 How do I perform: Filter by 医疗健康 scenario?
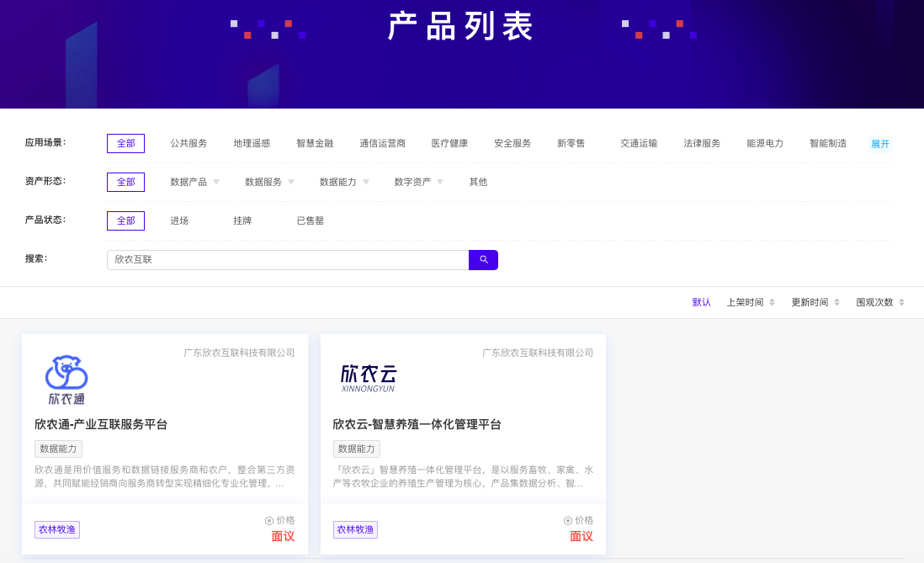pyautogui.click(x=449, y=143)
